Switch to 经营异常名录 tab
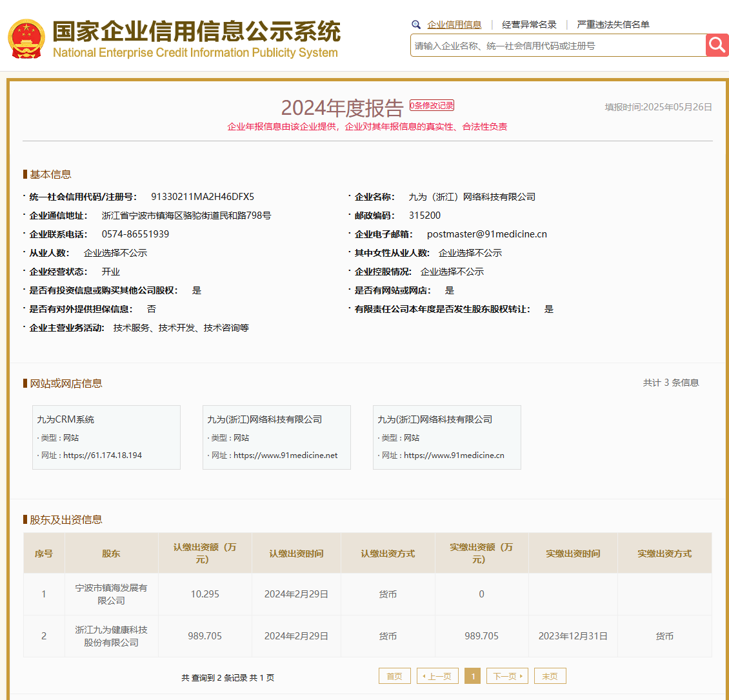 pos(529,25)
